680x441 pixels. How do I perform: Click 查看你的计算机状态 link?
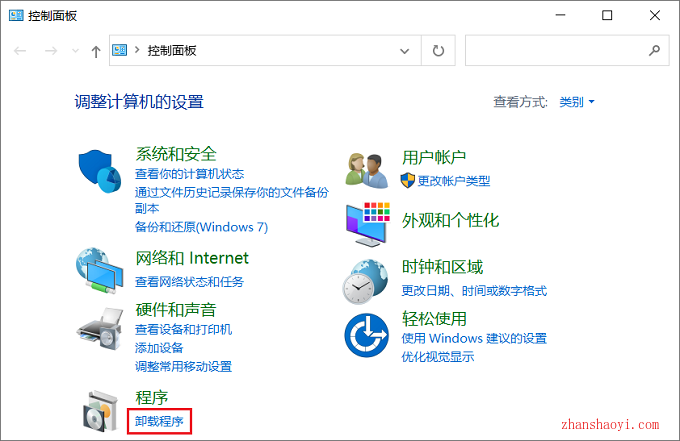pyautogui.click(x=190, y=174)
